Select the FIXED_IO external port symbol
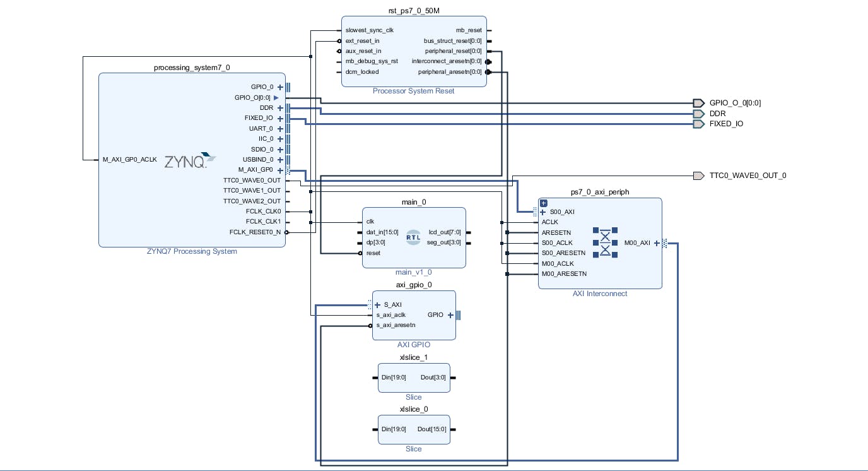Screen dimensions: 868x471 698,124
